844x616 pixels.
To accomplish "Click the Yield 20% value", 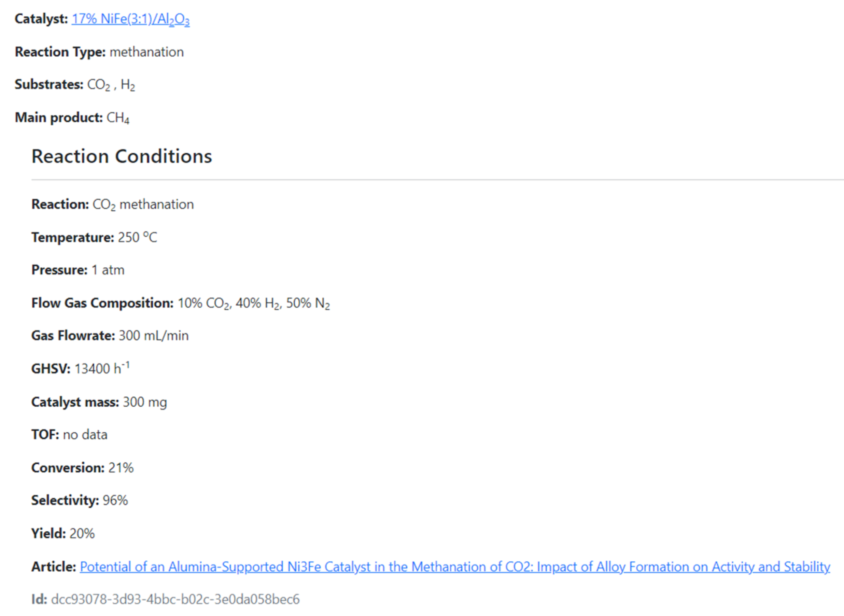I will (x=82, y=534).
